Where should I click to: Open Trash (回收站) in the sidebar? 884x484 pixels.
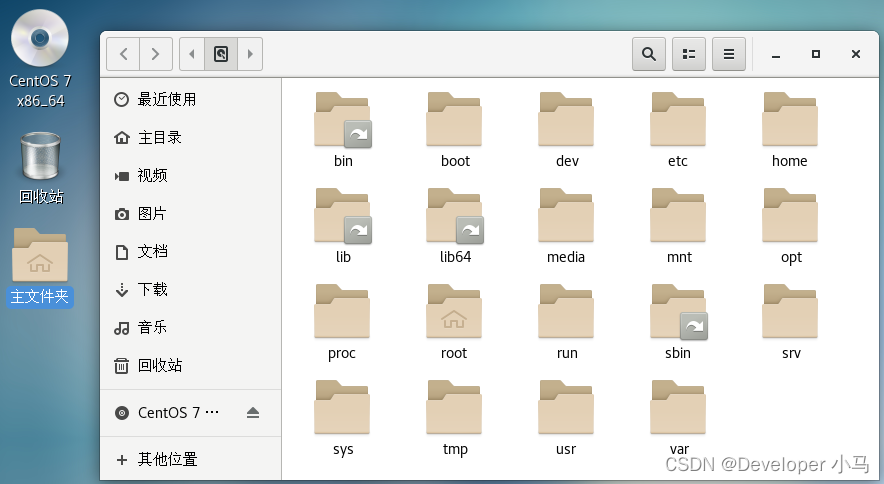(x=191, y=366)
